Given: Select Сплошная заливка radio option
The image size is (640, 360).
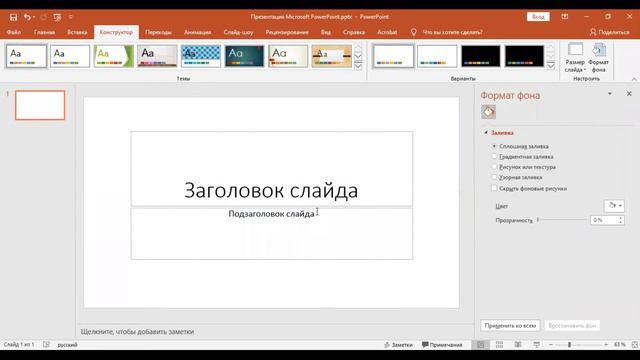Looking at the screenshot, I should click(x=494, y=146).
